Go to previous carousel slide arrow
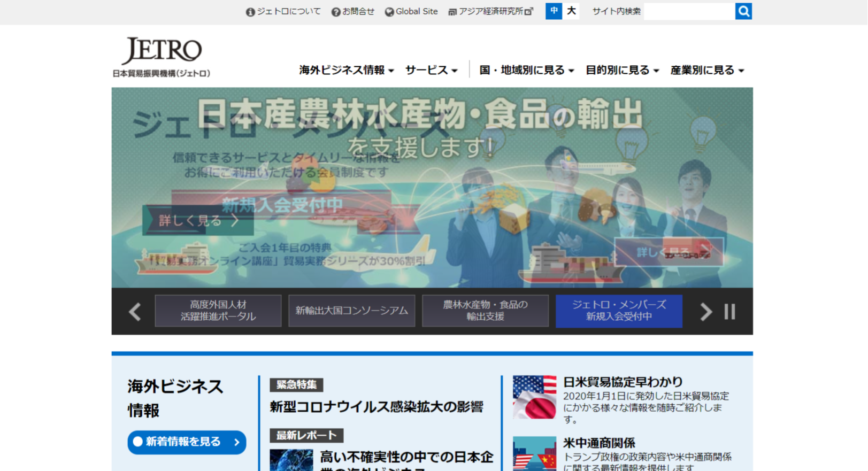Screen dimensions: 868x471 tap(135, 312)
